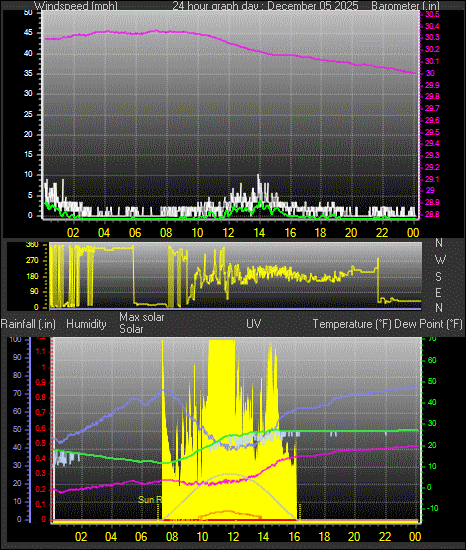This screenshot has width=466, height=550.
Task: Click barometer axis value 29.2
Action: coord(432,167)
